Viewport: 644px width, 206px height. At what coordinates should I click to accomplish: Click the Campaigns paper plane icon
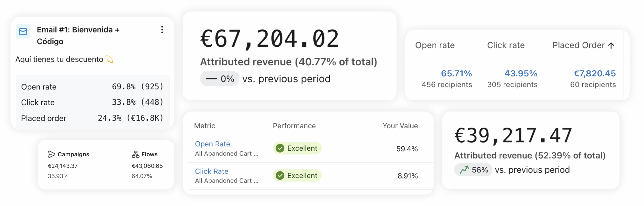pyautogui.click(x=51, y=154)
